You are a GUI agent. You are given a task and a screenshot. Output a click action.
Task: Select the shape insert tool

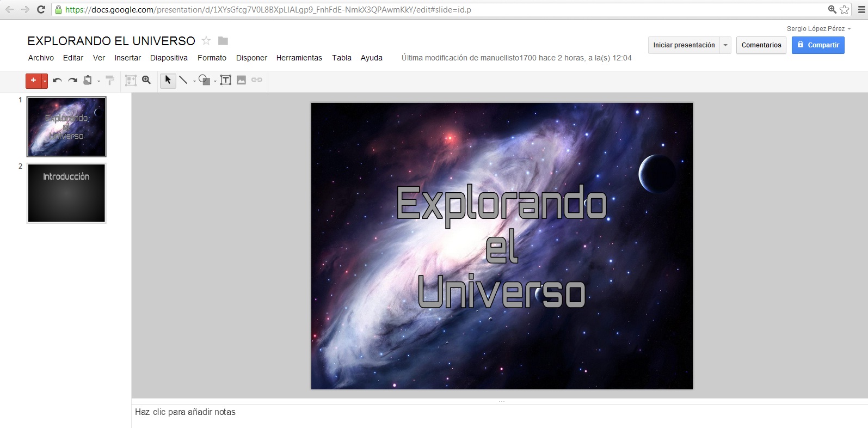(204, 80)
